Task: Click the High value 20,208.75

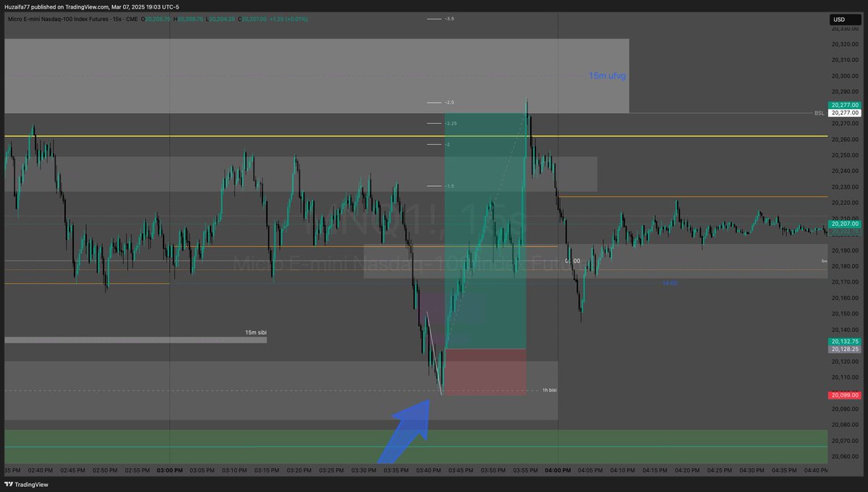Action: pos(192,19)
